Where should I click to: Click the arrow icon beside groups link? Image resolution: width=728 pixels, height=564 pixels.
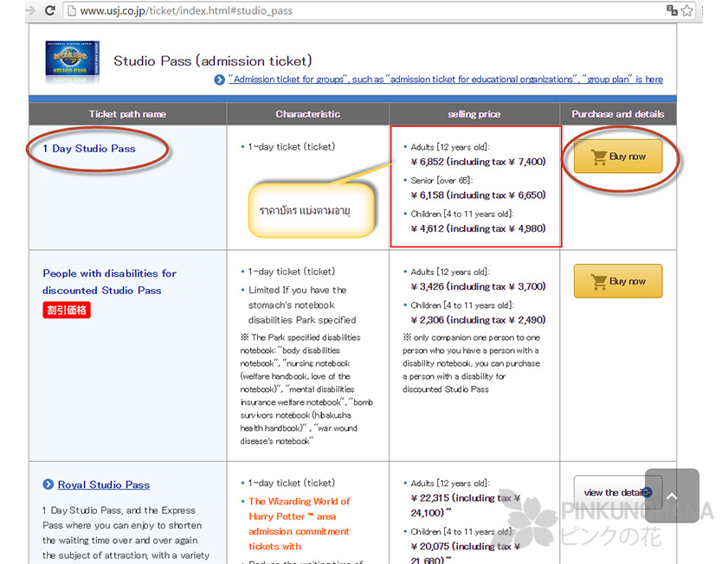click(x=219, y=80)
